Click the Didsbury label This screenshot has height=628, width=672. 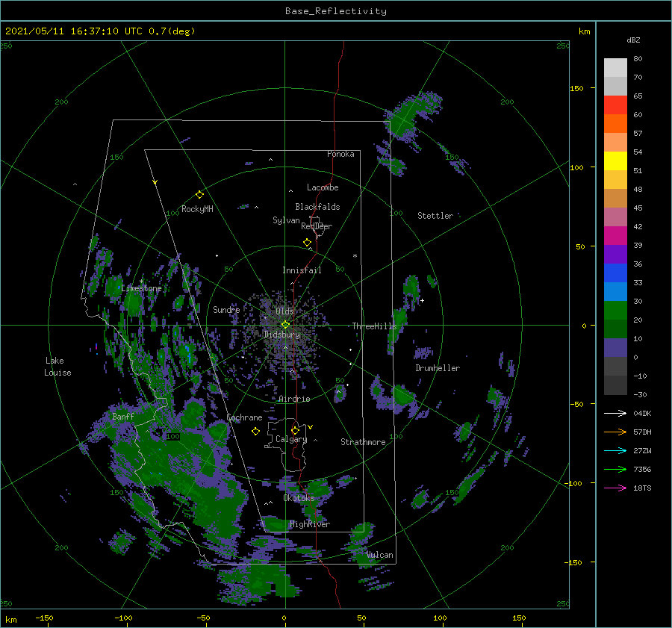point(282,335)
